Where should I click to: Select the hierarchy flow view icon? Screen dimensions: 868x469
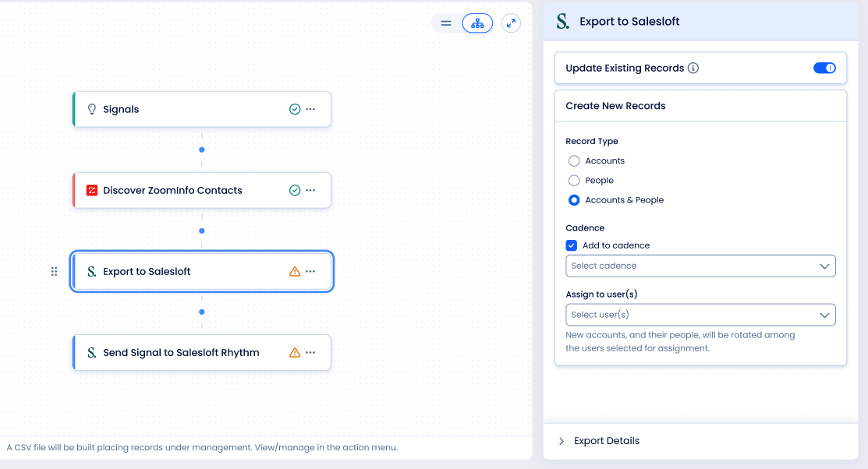coord(477,23)
